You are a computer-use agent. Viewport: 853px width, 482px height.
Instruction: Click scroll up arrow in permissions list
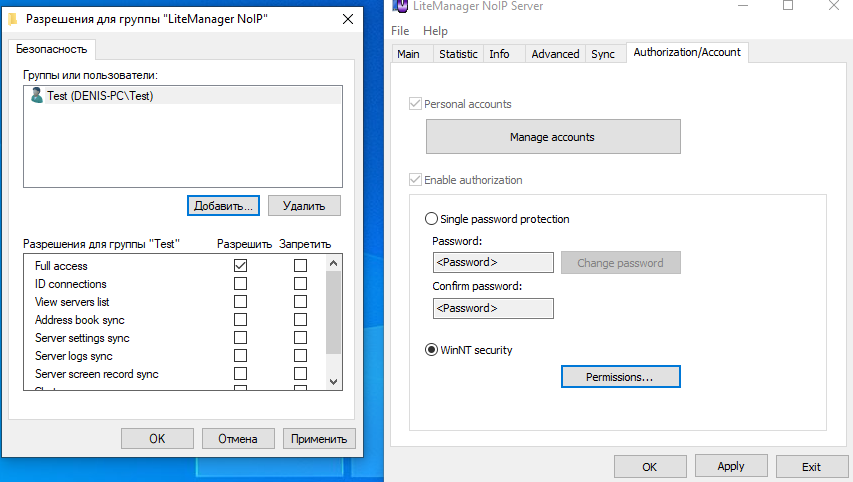click(333, 263)
